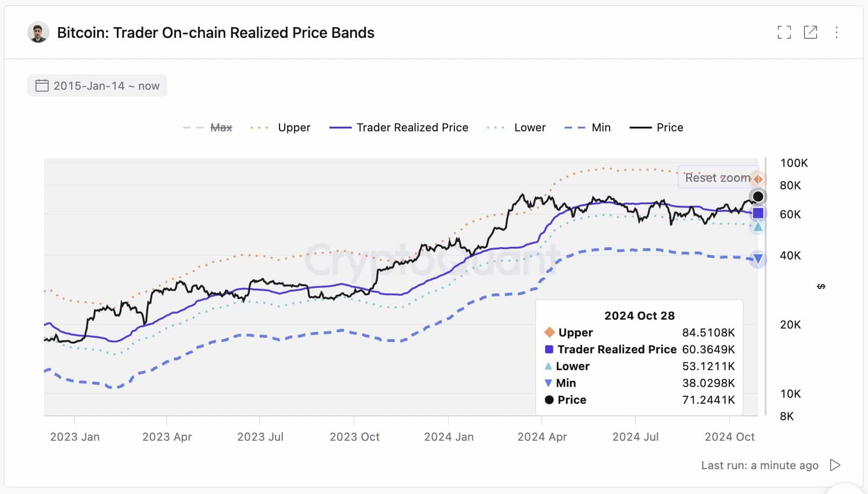Open the 2015-Jan-14 ~ now date selector
The width and height of the screenshot is (868, 494).
click(97, 86)
